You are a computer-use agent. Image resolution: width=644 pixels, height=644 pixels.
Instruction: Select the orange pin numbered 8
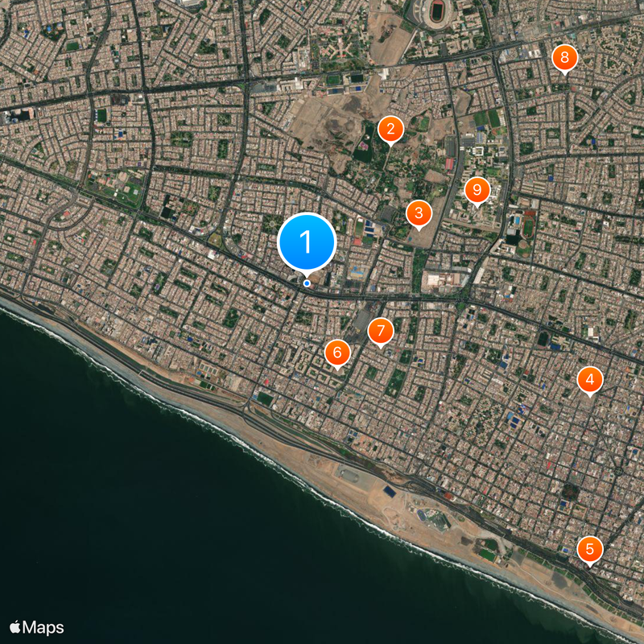(565, 57)
